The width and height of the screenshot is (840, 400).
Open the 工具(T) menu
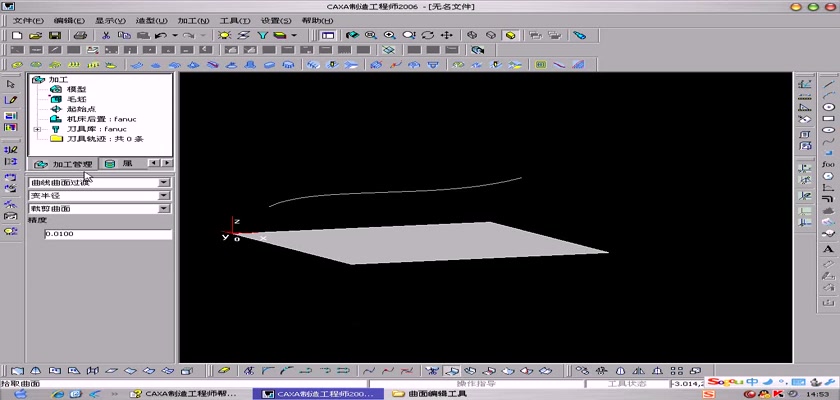[x=235, y=21]
